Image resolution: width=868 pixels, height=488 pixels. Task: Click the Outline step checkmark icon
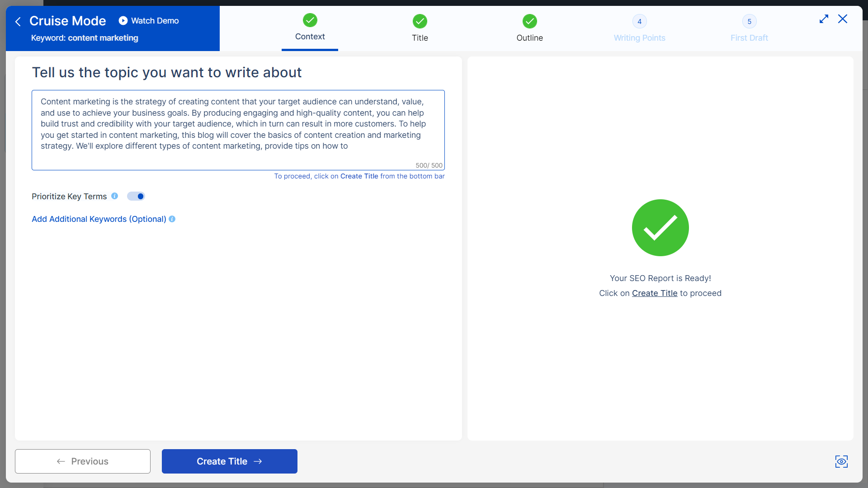click(529, 21)
